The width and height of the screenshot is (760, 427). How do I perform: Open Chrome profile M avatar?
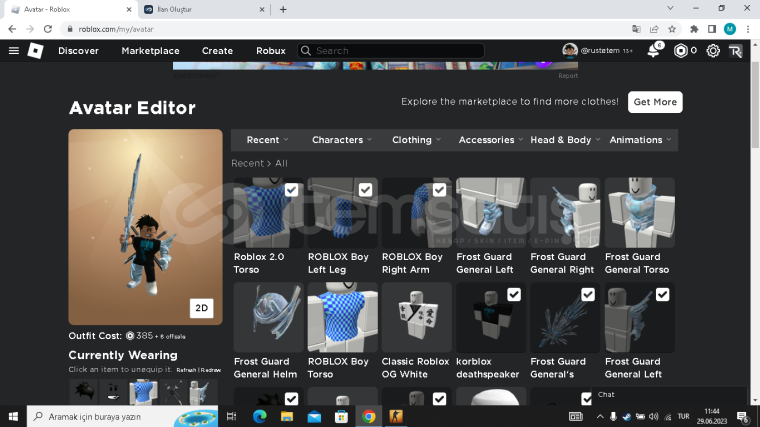730,29
